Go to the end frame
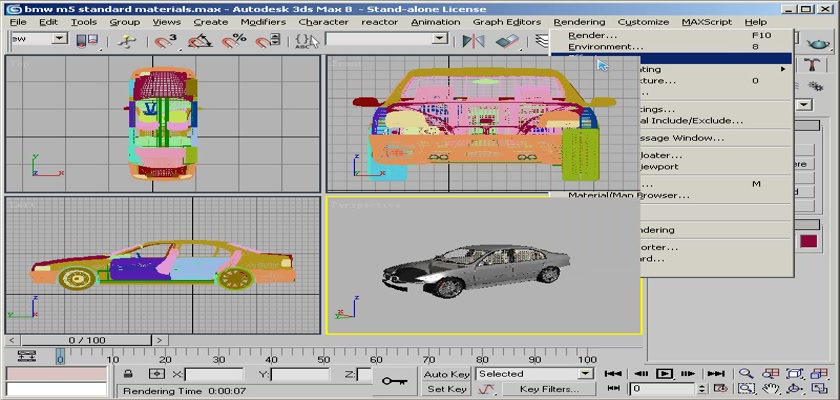Viewport: 840px width, 400px height. pos(716,374)
